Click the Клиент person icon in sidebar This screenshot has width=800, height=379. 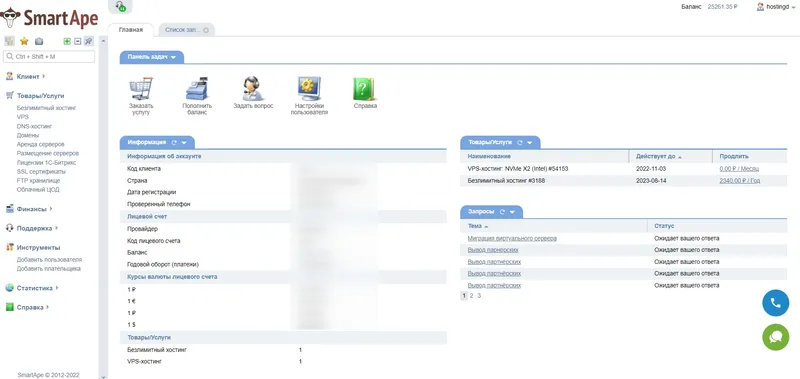point(9,76)
